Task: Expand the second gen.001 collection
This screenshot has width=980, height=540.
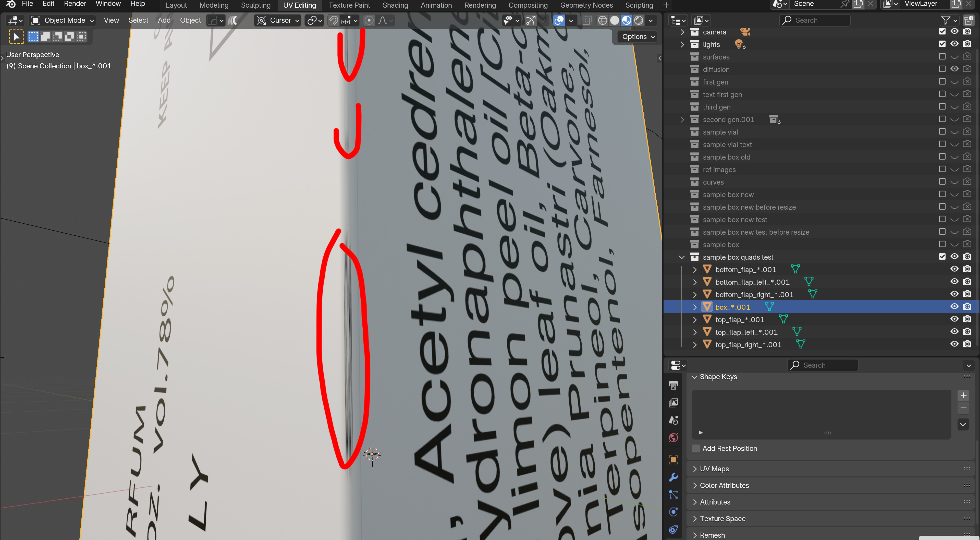Action: (x=682, y=119)
